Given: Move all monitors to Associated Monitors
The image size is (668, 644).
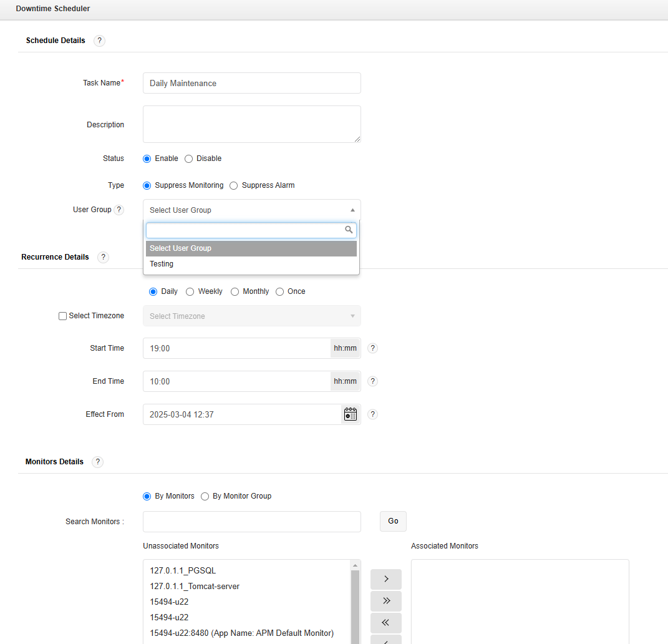Looking at the screenshot, I should click(385, 601).
